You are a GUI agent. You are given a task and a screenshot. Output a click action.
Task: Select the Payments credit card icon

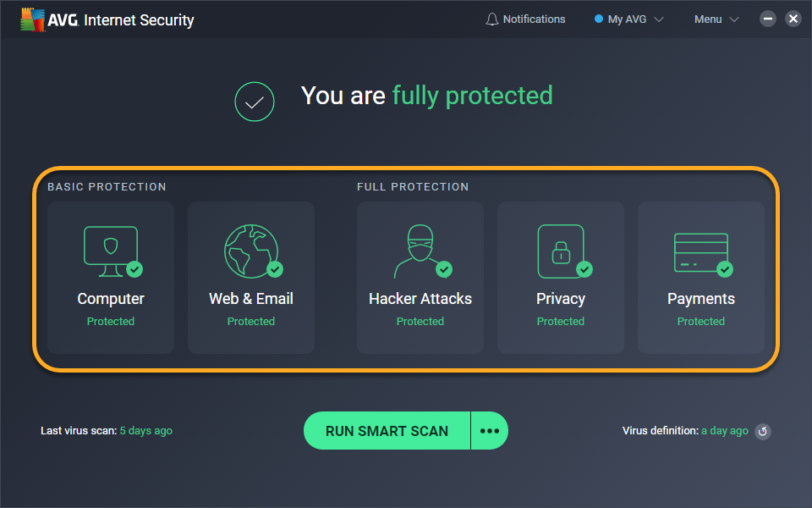tap(702, 254)
